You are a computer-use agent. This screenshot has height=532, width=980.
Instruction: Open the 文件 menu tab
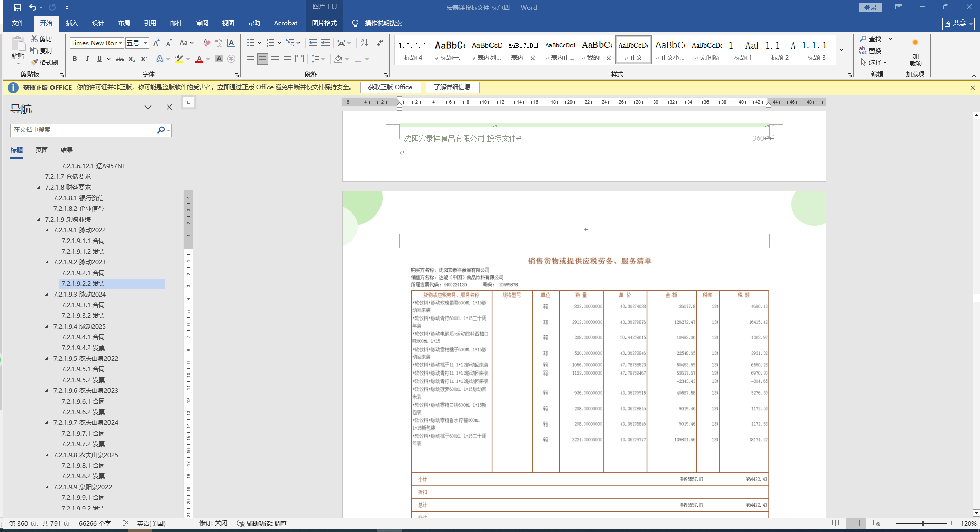[18, 23]
